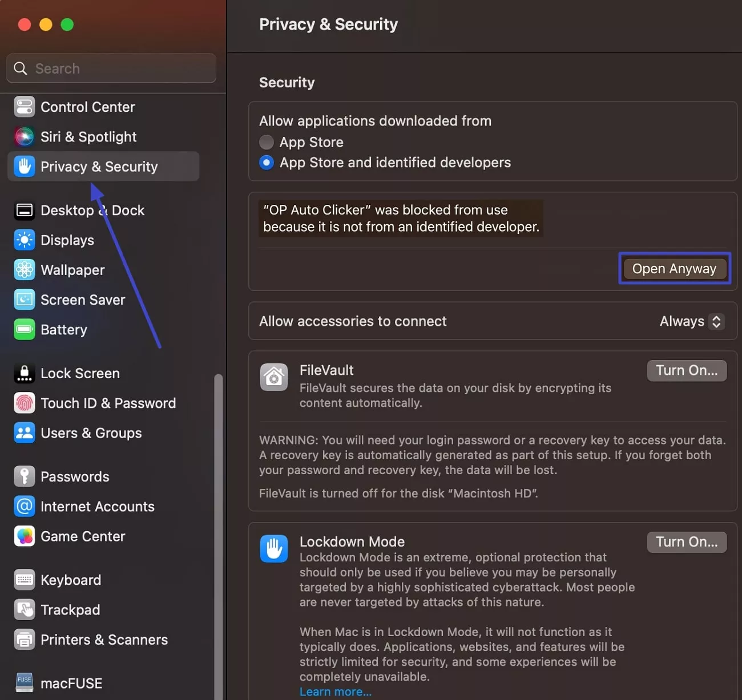Open the Keyboard icon
Image resolution: width=742 pixels, height=700 pixels.
point(25,580)
